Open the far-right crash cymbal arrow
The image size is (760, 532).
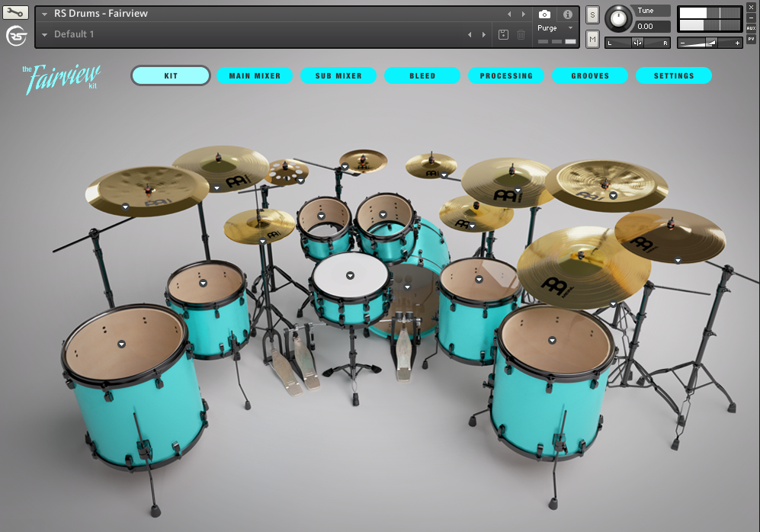pos(678,261)
